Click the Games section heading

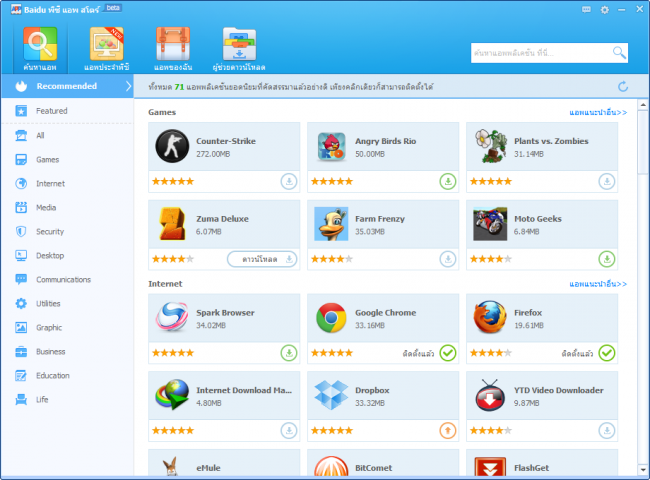162,112
